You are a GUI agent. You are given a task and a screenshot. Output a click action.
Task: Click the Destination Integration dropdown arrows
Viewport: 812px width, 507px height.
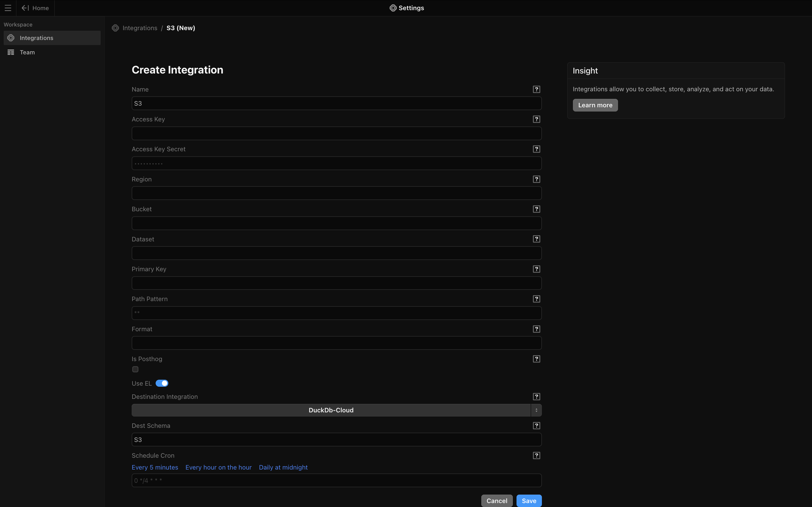[536, 410]
